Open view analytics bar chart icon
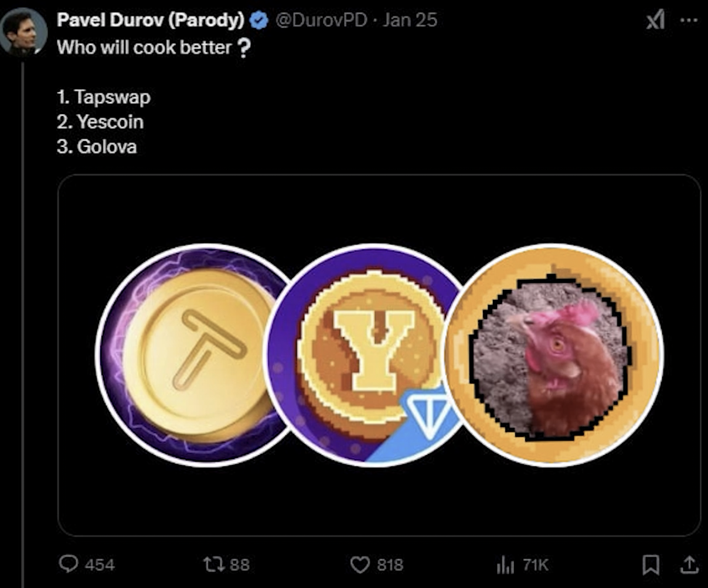Viewport: 708px width, 588px height. (505, 565)
